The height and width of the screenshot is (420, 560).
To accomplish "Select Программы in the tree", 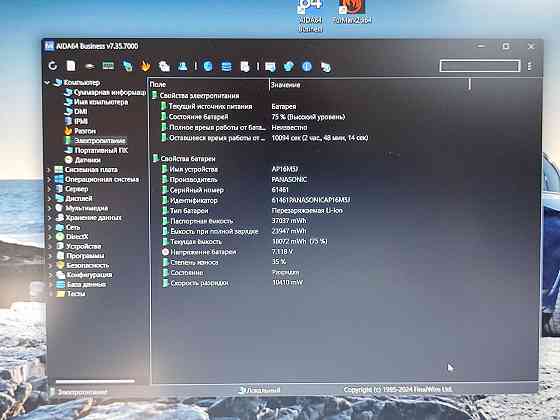I will pyautogui.click(x=85, y=256).
